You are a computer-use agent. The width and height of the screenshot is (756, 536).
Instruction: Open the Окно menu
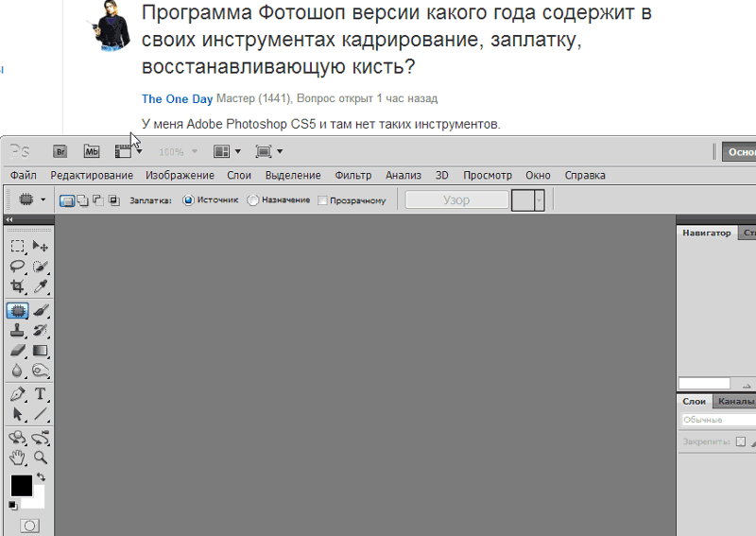(538, 175)
